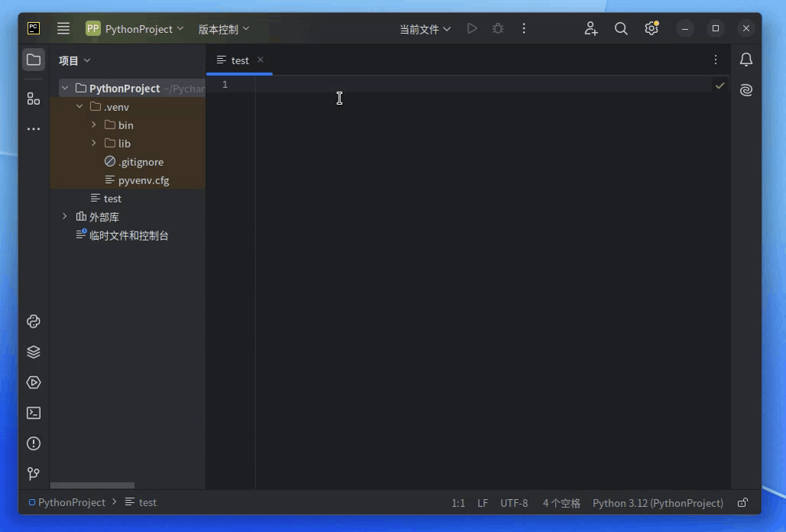Open the AI Assistant spiral icon
The width and height of the screenshot is (786, 532).
[746, 89]
